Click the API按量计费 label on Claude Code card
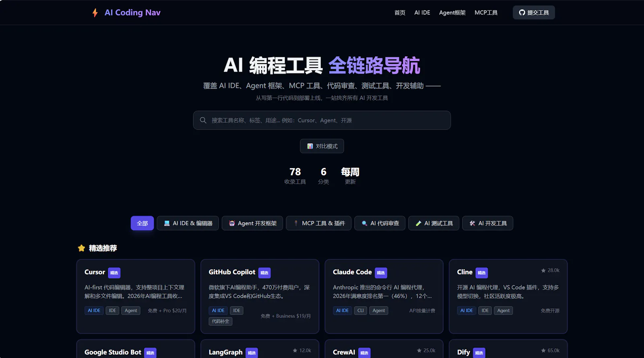 [422, 311]
